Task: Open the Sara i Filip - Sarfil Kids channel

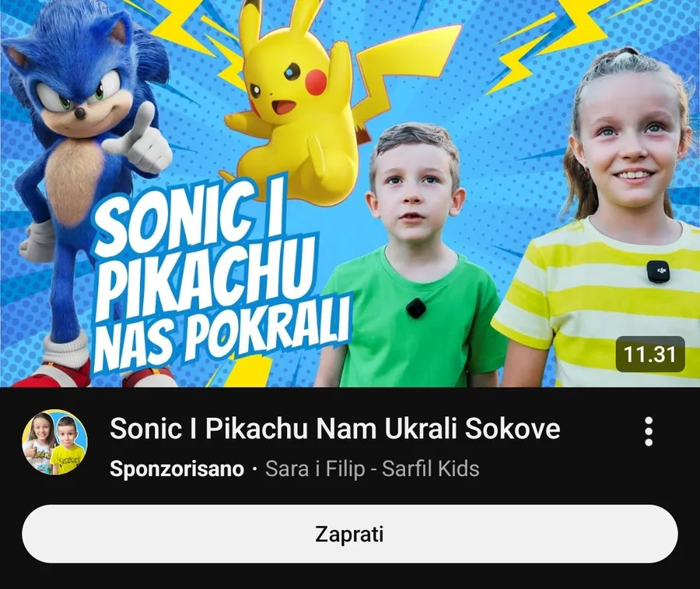Action: click(373, 468)
